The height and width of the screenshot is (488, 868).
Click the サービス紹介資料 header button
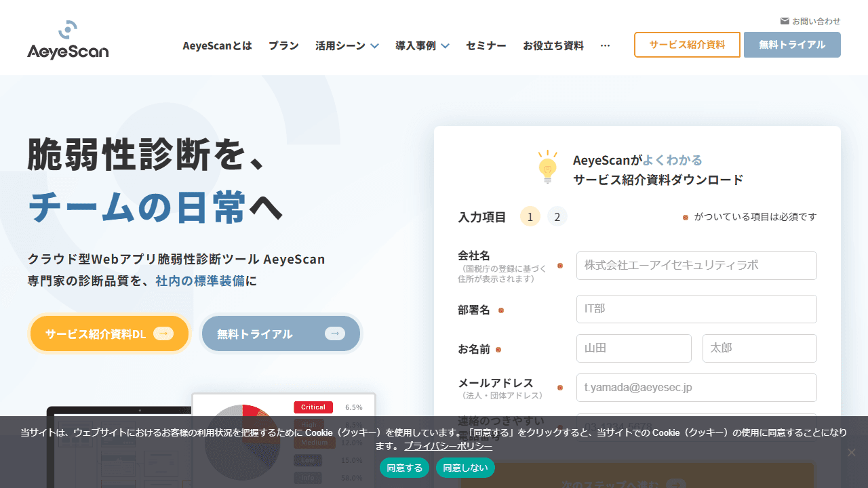pos(687,45)
